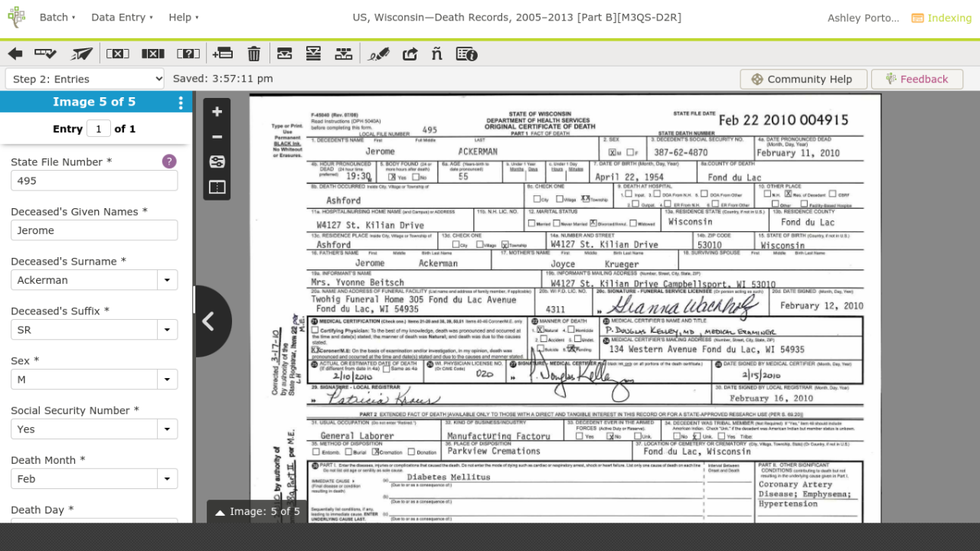Click the Social Security Number label
The height and width of the screenshot is (551, 980).
(75, 410)
